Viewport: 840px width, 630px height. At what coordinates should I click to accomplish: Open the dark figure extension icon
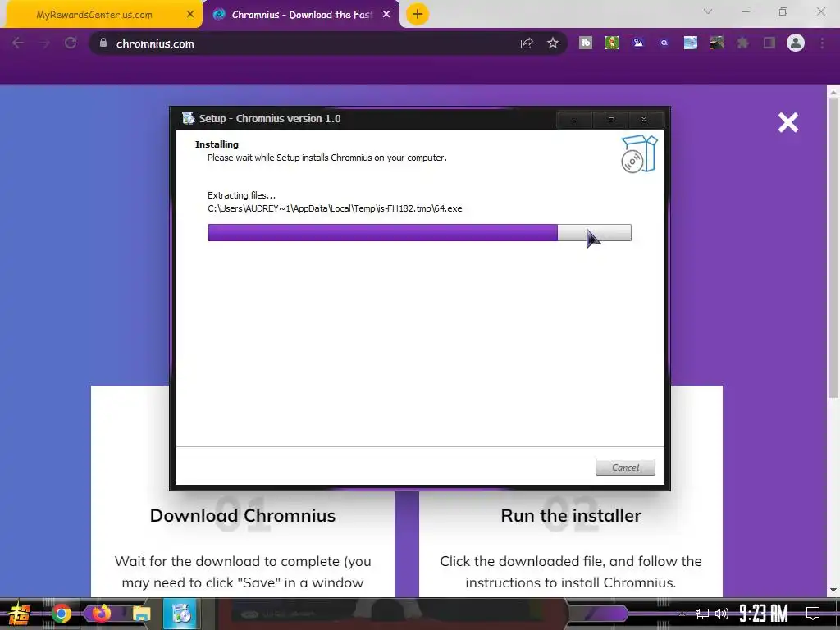tap(717, 43)
